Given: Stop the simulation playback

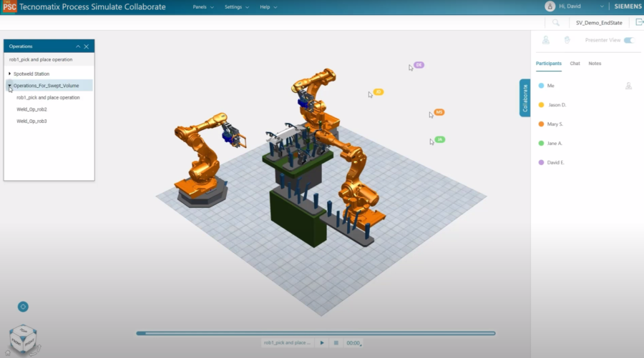Looking at the screenshot, I should pyautogui.click(x=336, y=343).
